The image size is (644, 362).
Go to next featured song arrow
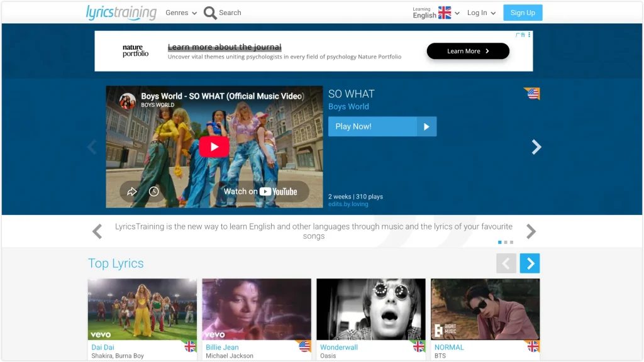click(536, 147)
